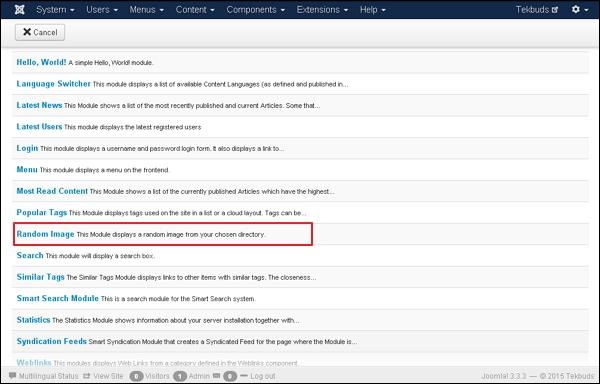Click the messages count badge
This screenshot has height=384, width=600.
pyautogui.click(x=230, y=376)
